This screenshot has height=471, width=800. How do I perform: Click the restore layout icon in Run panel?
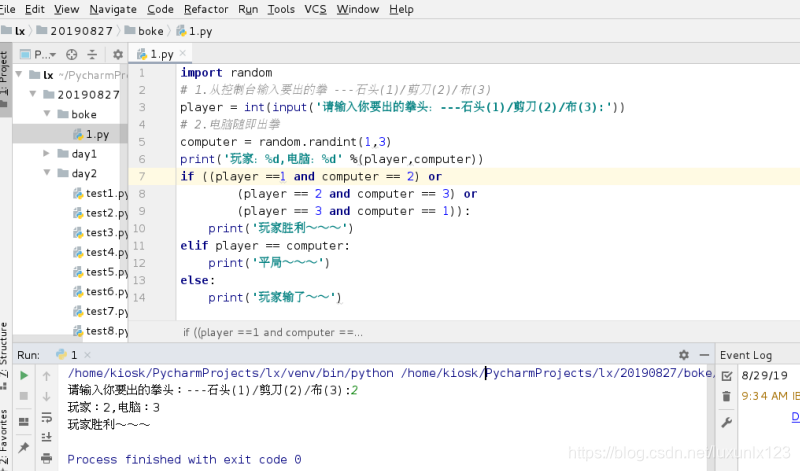pos(23,422)
